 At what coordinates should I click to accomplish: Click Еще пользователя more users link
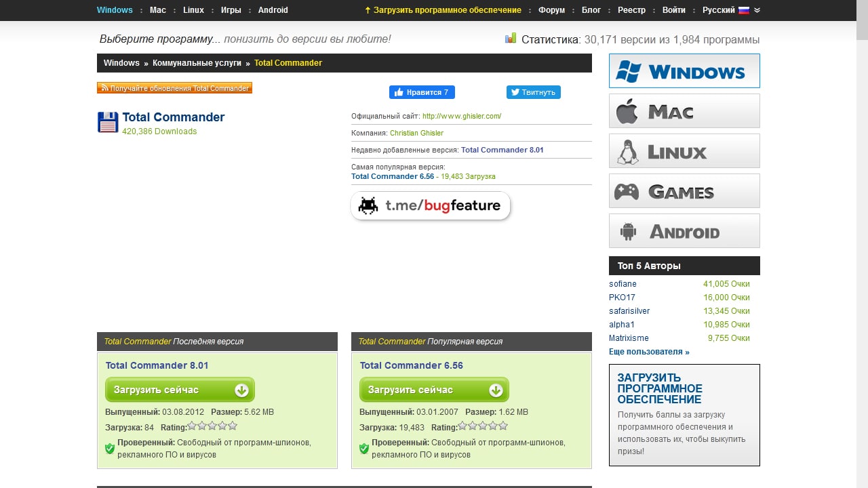coord(649,352)
